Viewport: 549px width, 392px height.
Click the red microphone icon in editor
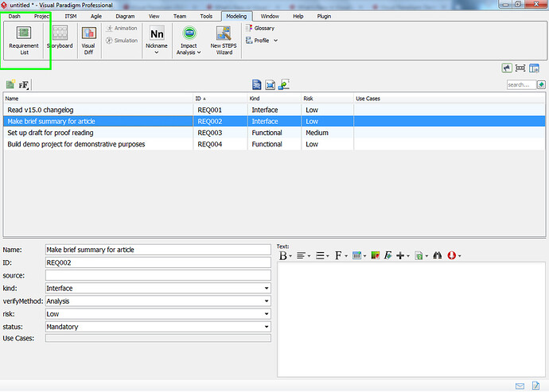(x=454, y=256)
